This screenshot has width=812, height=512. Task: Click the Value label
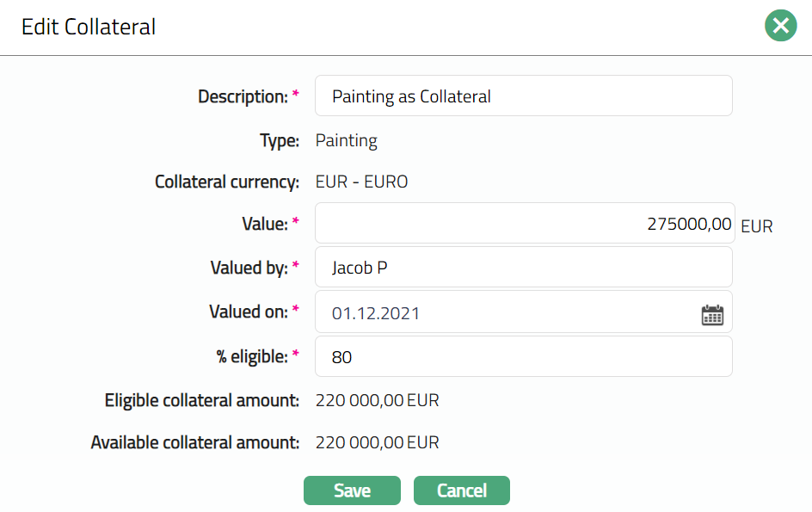tap(264, 224)
